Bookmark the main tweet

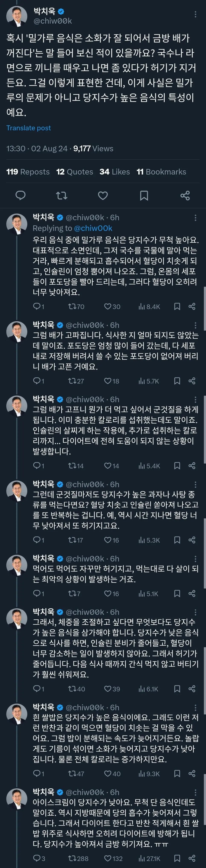coord(144,196)
